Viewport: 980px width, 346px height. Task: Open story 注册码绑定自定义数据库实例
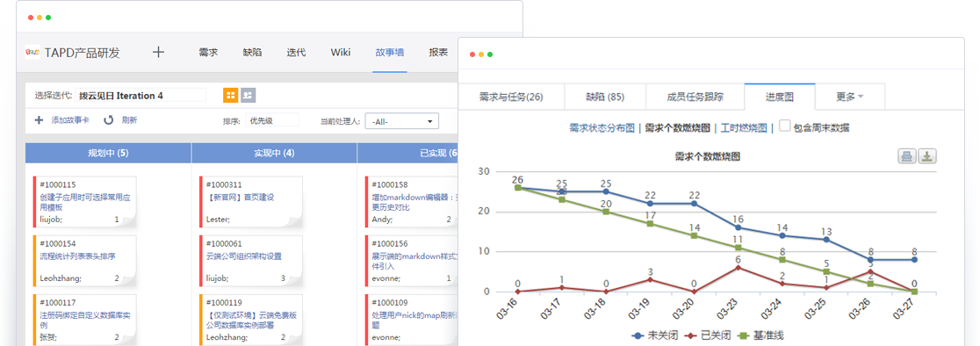85,321
